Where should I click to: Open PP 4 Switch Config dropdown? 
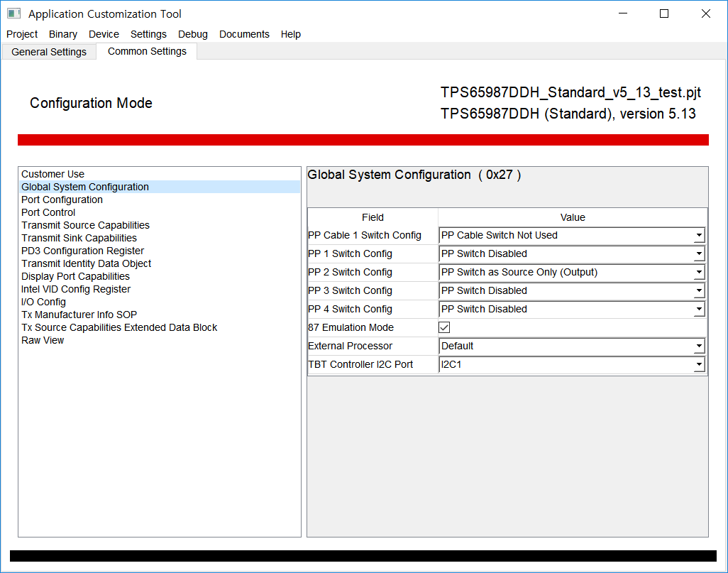[x=572, y=309]
